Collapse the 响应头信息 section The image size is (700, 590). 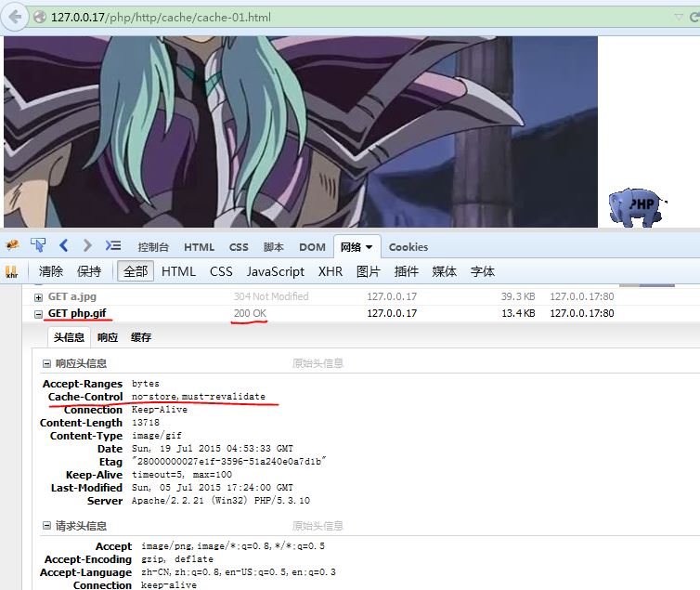(x=46, y=363)
